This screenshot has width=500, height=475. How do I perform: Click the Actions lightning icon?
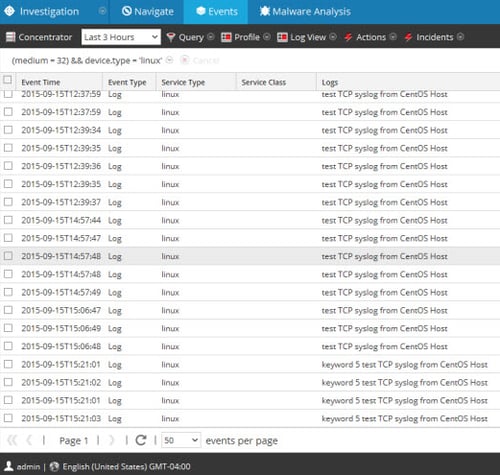(x=348, y=37)
